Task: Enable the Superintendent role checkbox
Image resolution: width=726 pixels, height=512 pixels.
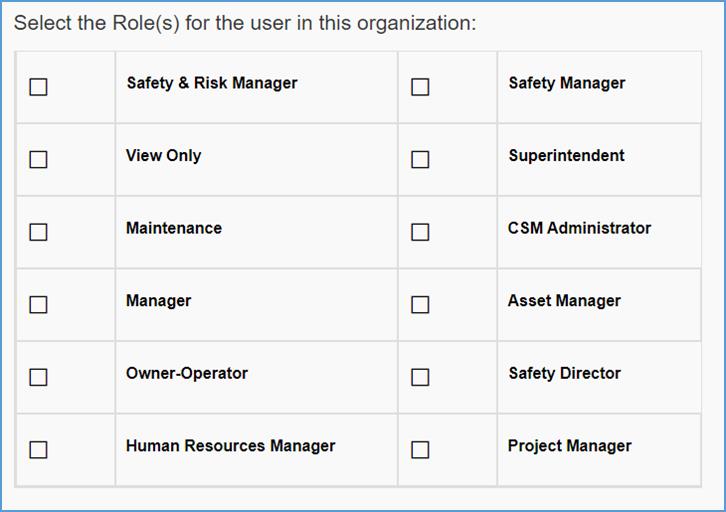Action: 420,159
